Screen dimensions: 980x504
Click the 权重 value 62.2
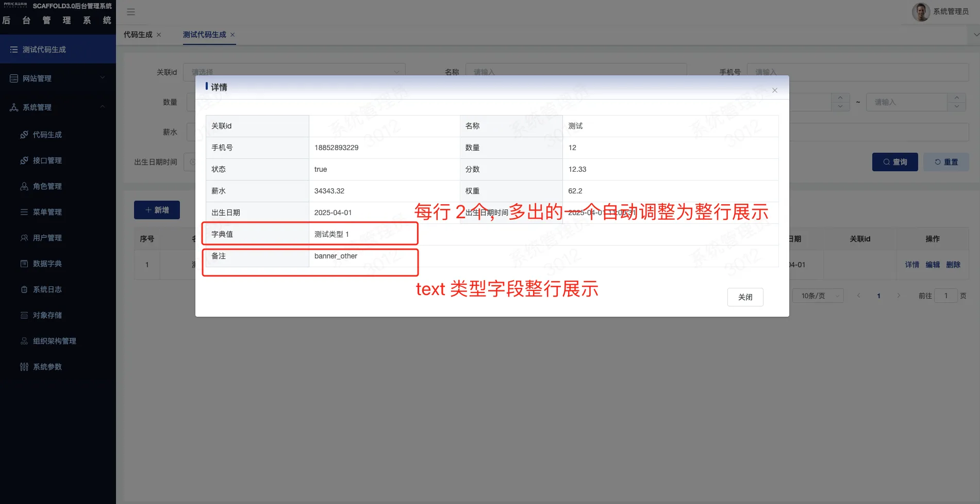click(x=575, y=191)
